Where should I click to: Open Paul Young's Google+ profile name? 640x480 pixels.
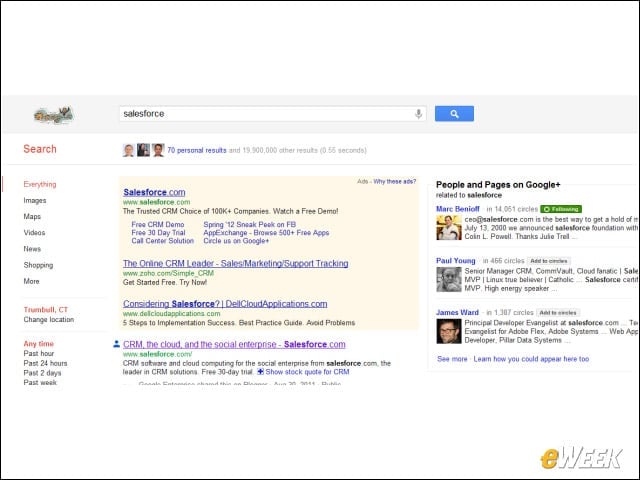click(x=456, y=261)
